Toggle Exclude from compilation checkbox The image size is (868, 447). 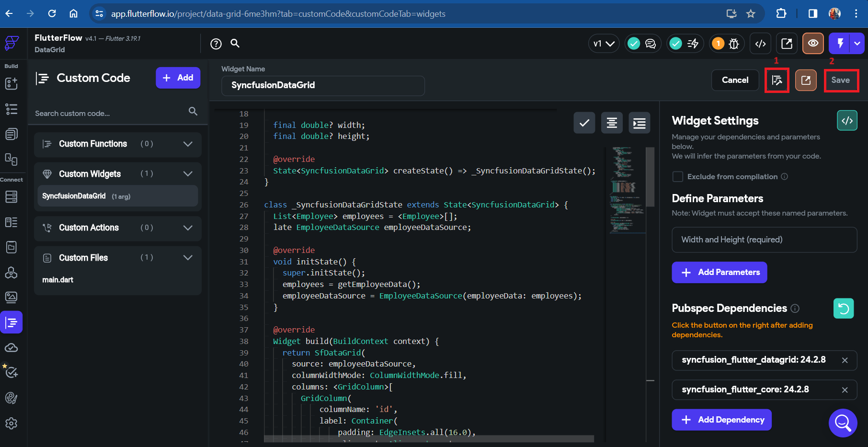tap(678, 177)
